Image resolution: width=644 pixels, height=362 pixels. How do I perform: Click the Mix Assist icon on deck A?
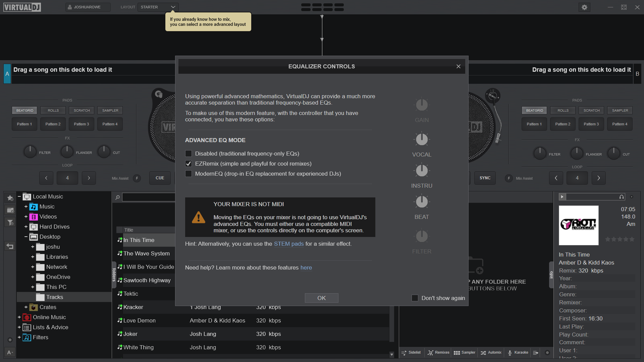137,178
